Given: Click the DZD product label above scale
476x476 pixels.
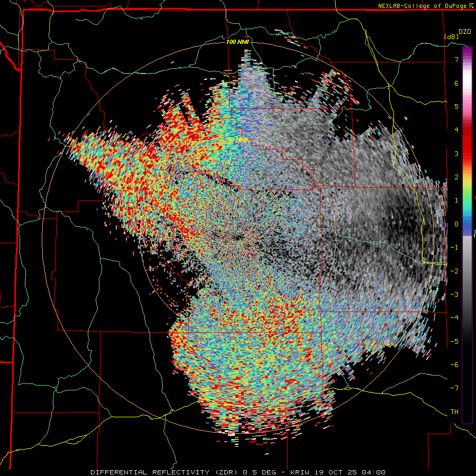Looking at the screenshot, I should coord(465,32).
